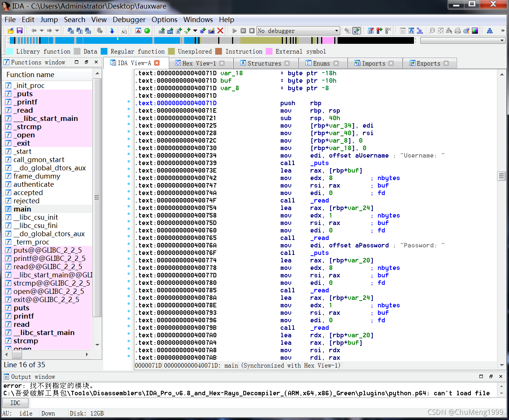
Task: Jump back with the left arrow
Action: pyautogui.click(x=34, y=31)
